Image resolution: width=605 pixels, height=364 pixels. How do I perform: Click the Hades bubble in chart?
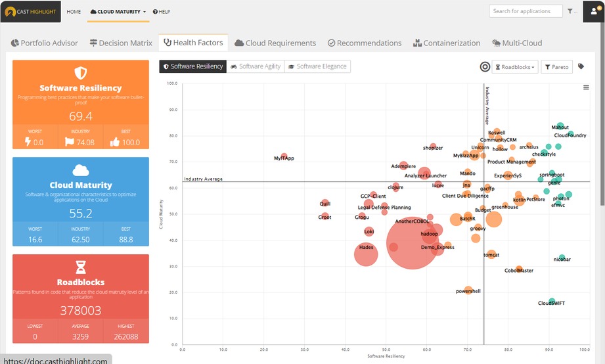(366, 254)
